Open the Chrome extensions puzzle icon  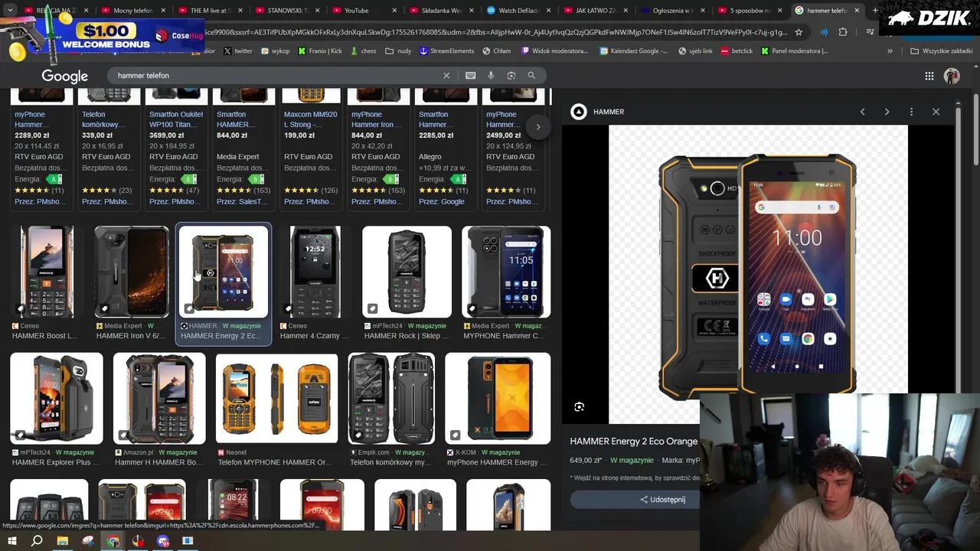(843, 32)
